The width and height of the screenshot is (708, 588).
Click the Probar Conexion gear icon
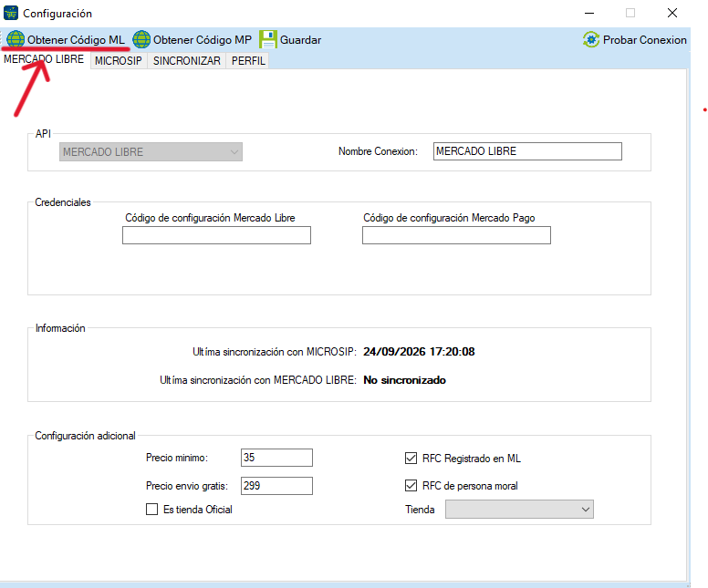click(x=591, y=40)
